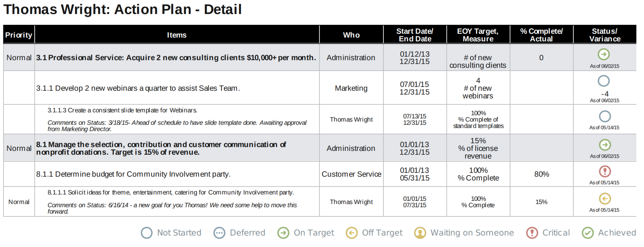Click the Who column header

pos(351,35)
